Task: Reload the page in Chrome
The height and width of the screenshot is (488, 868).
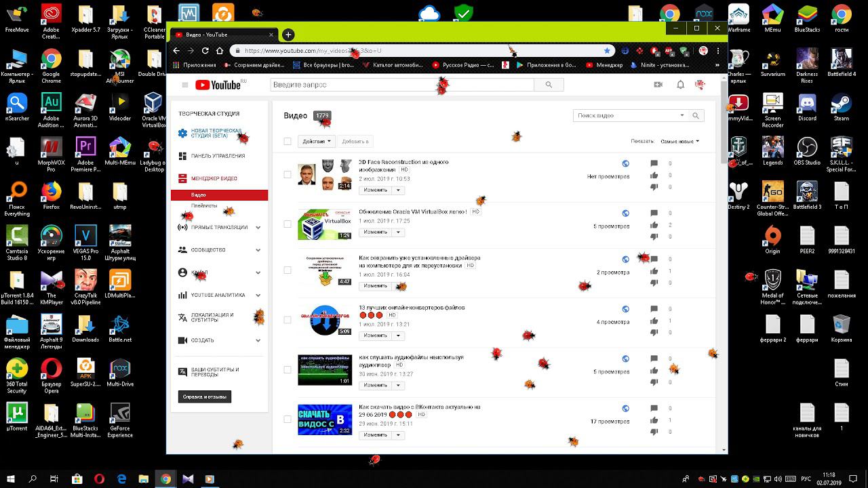Action: point(205,51)
